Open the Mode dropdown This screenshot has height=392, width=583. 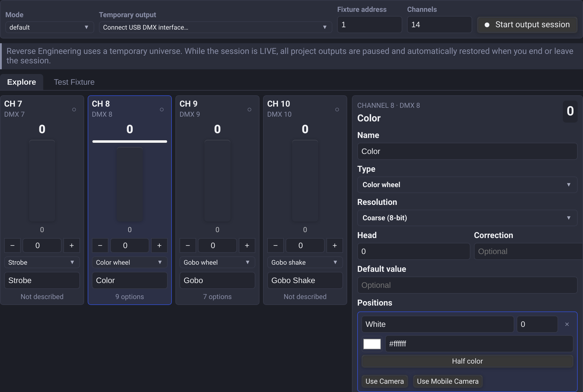click(x=49, y=27)
